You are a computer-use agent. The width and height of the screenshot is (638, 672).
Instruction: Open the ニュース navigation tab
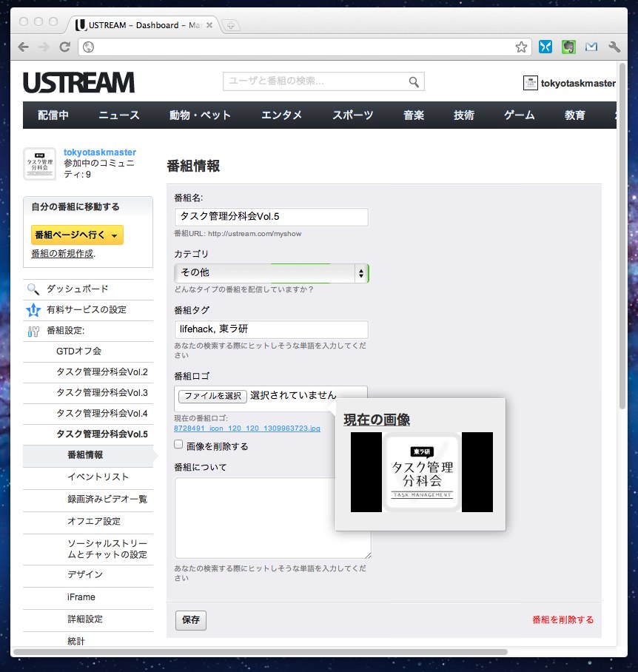click(x=118, y=115)
